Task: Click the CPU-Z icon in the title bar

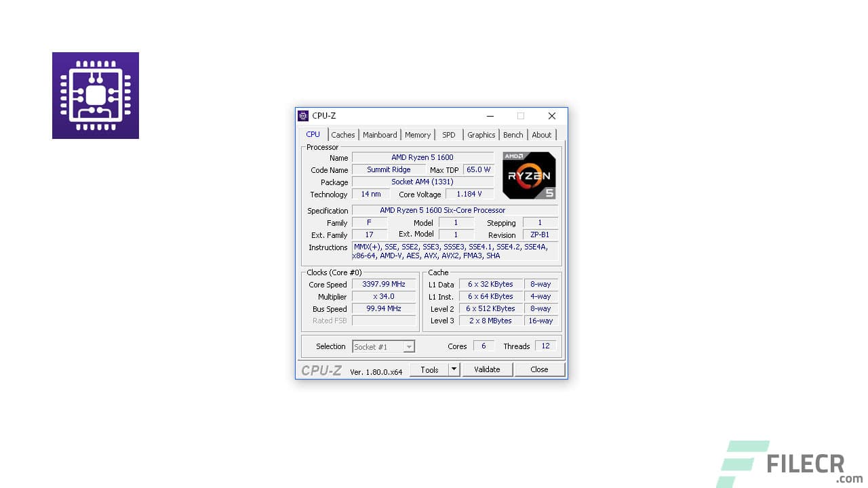Action: (x=302, y=115)
